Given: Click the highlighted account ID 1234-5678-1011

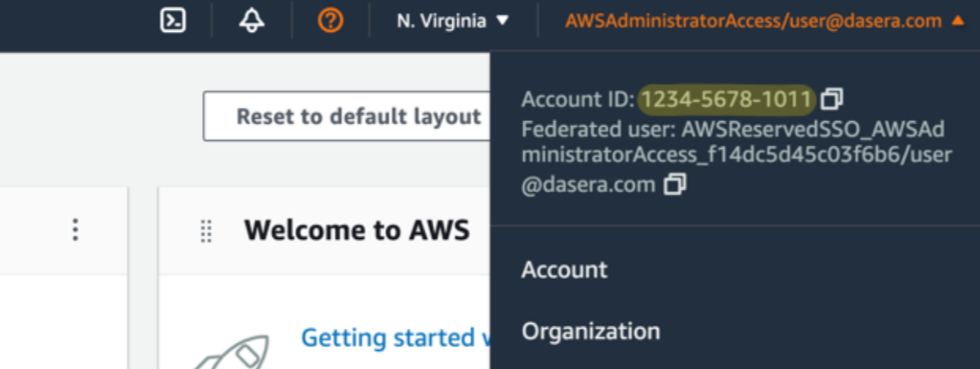Looking at the screenshot, I should [x=727, y=99].
